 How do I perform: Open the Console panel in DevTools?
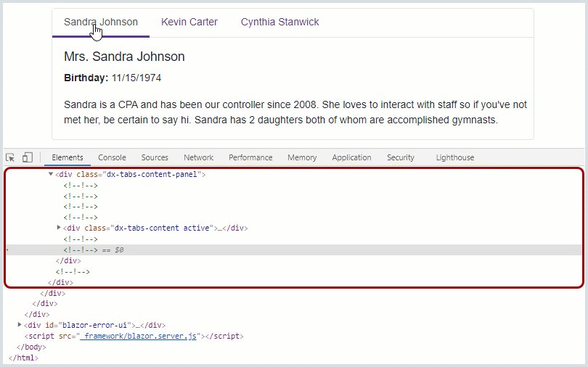[x=112, y=157]
